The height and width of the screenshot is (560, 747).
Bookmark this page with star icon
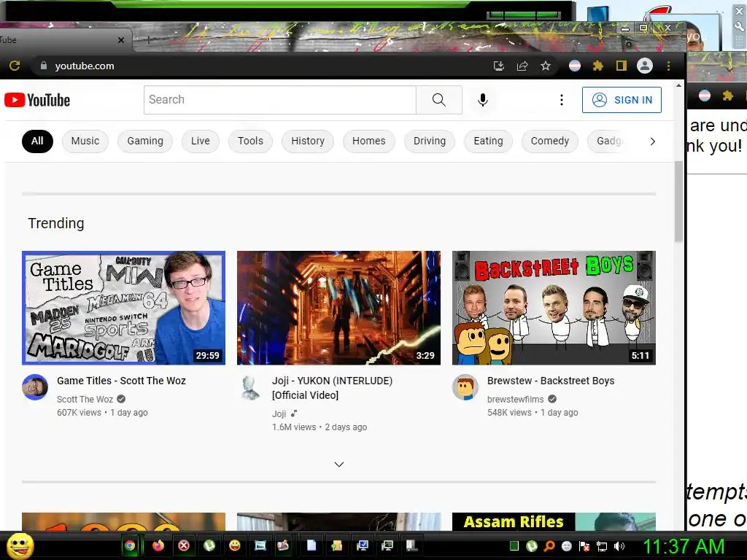546,66
